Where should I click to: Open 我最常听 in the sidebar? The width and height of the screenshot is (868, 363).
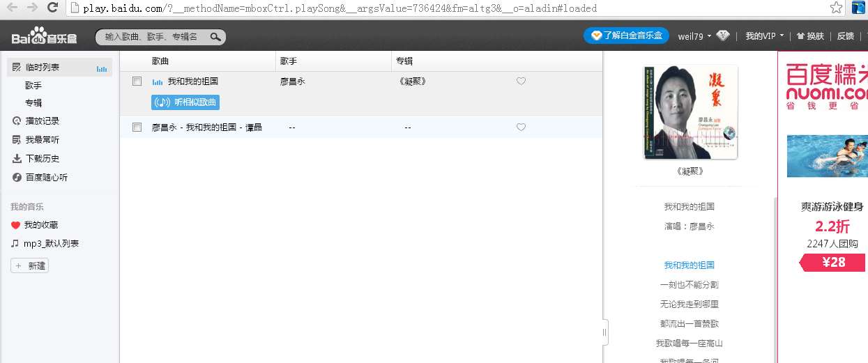coord(43,140)
